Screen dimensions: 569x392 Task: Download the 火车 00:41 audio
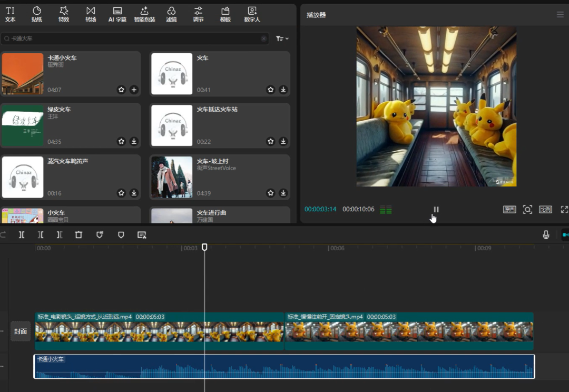point(283,90)
